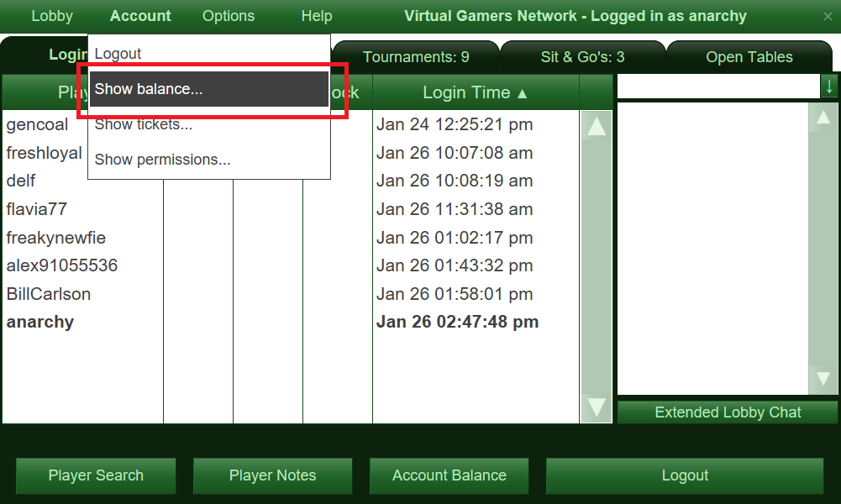
Task: Open the Lobby menu
Action: point(52,16)
